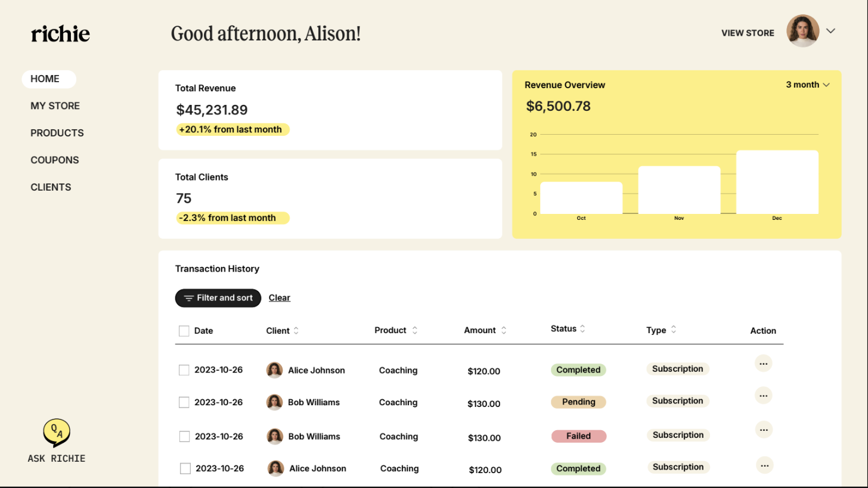This screenshot has width=868, height=488.
Task: Click Bob Williams' avatar in the Failed row
Action: pyautogui.click(x=274, y=436)
